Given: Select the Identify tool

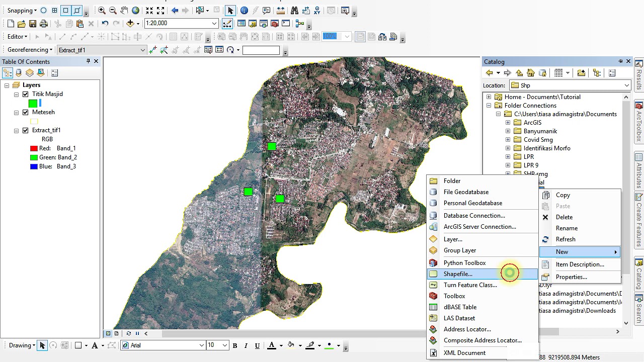Looking at the screenshot, I should (244, 11).
